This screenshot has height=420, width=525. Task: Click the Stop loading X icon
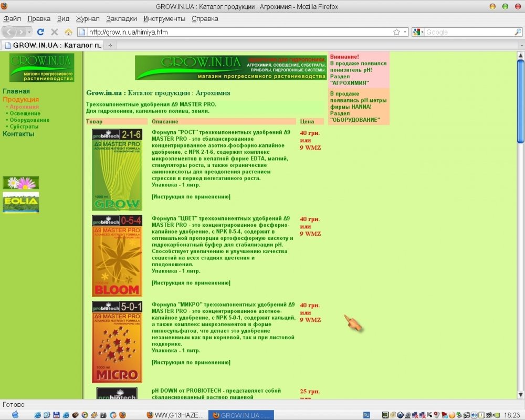click(54, 32)
